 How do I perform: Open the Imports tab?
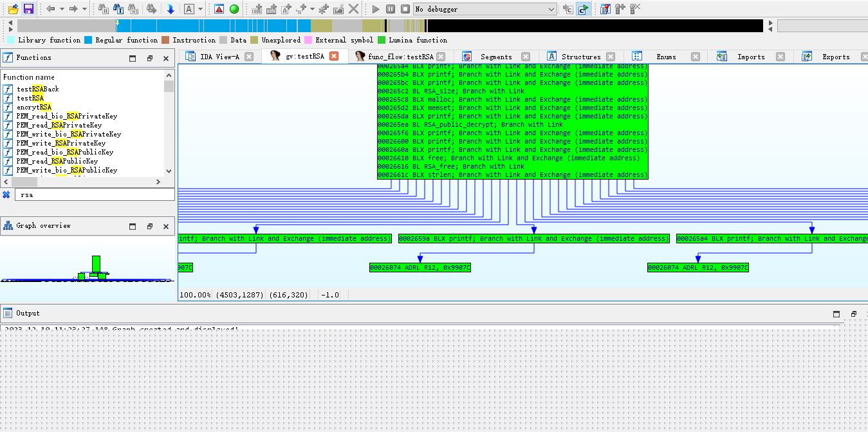pos(751,57)
